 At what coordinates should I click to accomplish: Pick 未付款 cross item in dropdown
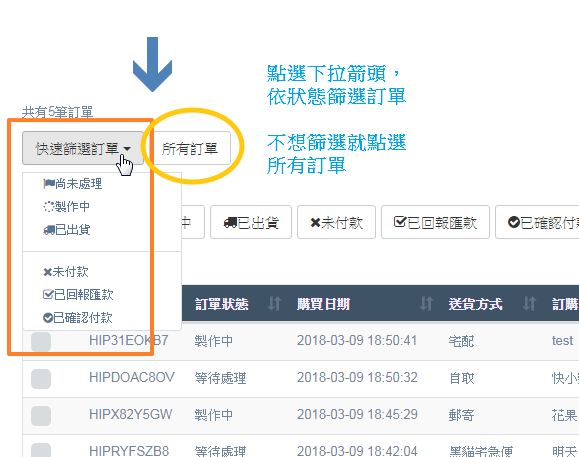pos(66,272)
